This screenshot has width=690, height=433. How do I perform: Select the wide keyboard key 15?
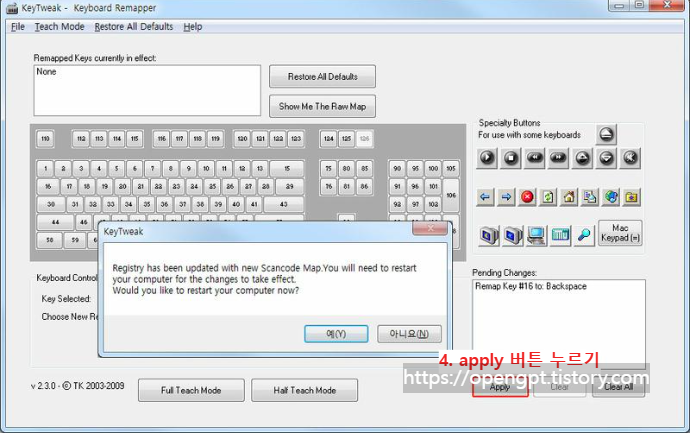click(x=287, y=169)
